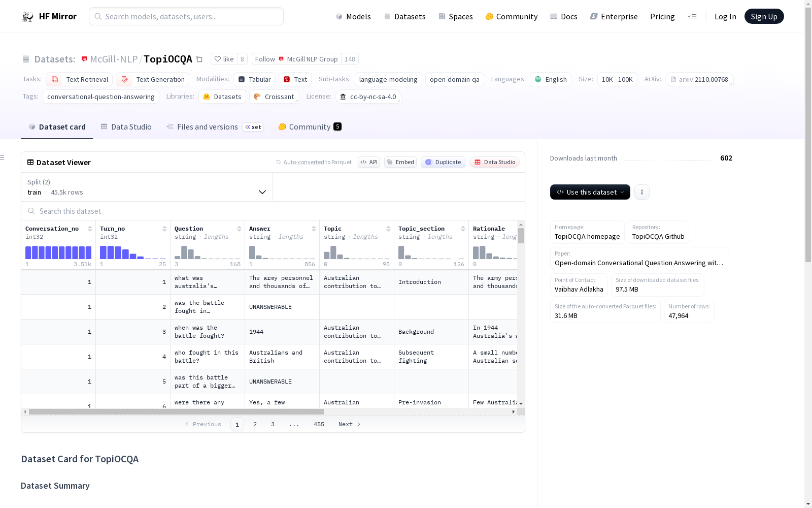Click the conversational-question-answering tag
The height and width of the screenshot is (508, 812).
tap(101, 97)
